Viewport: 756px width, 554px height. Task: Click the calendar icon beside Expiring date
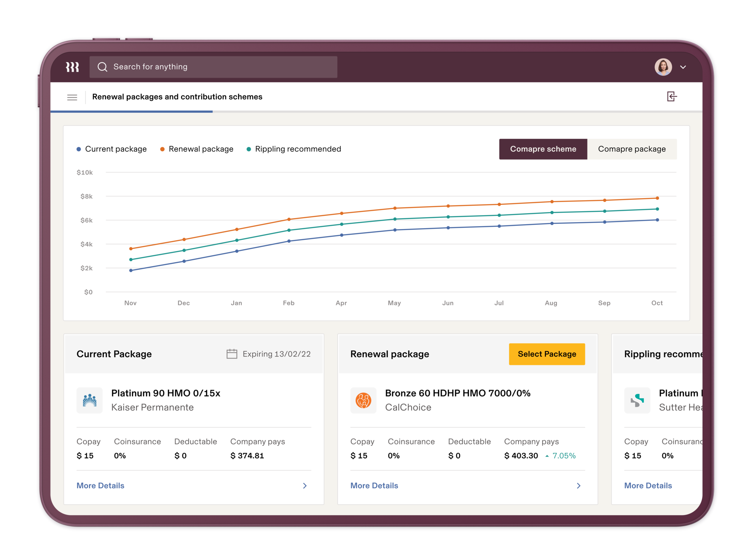[232, 354]
